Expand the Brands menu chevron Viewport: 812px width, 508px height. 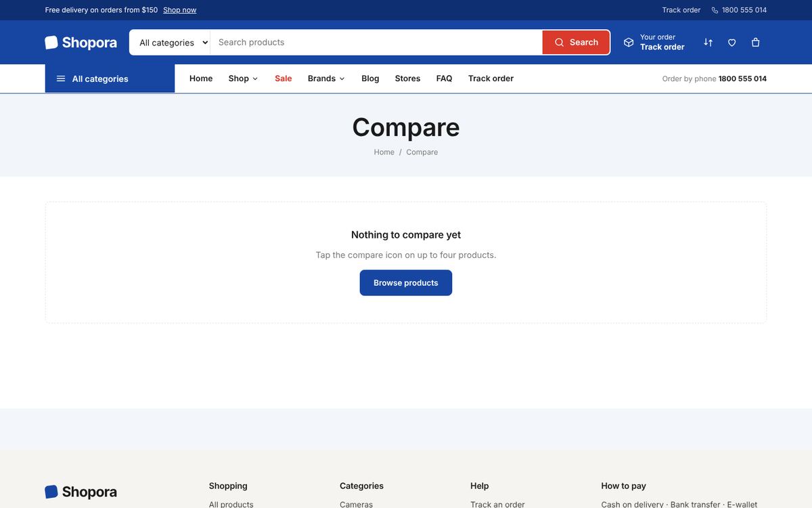(342, 79)
